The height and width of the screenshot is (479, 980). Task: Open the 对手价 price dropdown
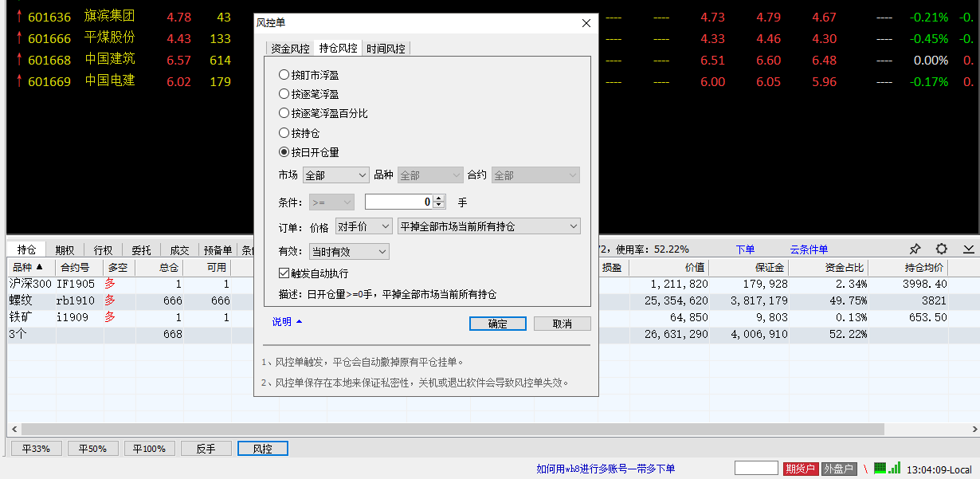363,226
